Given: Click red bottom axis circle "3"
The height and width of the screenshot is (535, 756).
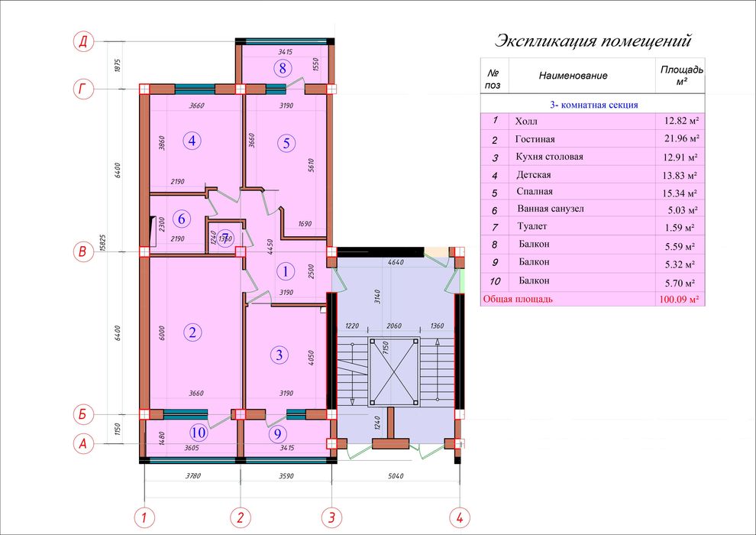Looking at the screenshot, I should coord(331,518).
